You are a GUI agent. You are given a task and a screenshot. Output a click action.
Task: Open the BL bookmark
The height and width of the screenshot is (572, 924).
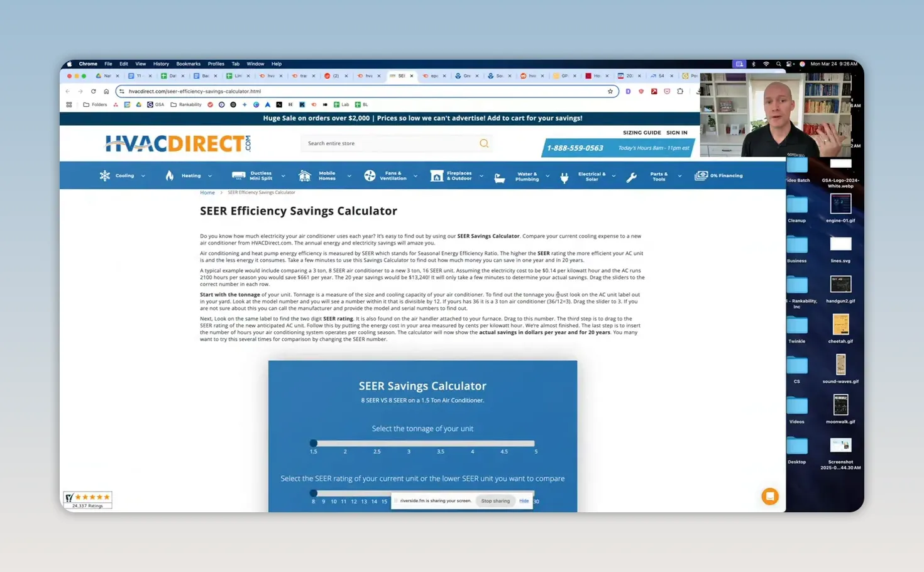[361, 105]
